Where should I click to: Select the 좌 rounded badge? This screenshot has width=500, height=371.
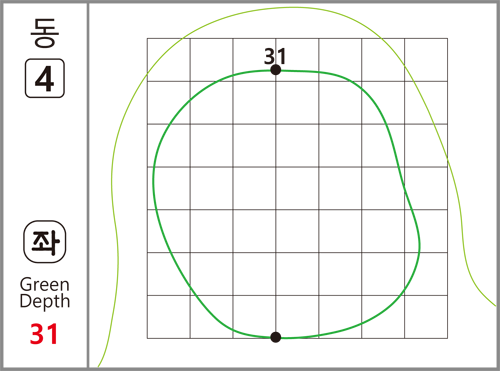coord(45,242)
